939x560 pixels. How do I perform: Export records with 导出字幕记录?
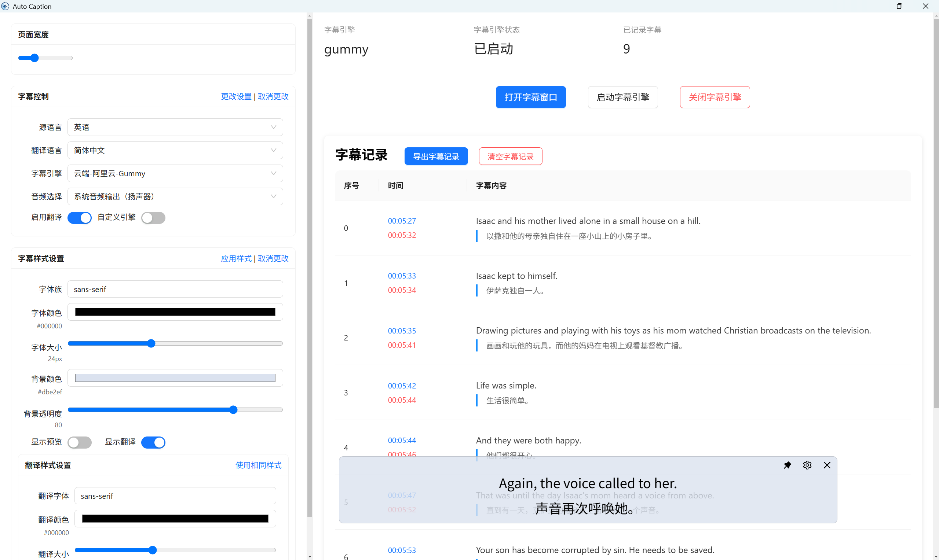pyautogui.click(x=436, y=156)
